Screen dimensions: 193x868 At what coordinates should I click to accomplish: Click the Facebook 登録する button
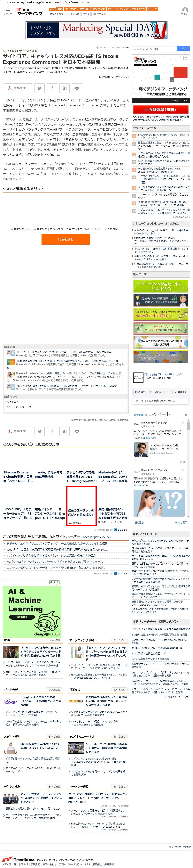[181, 392]
